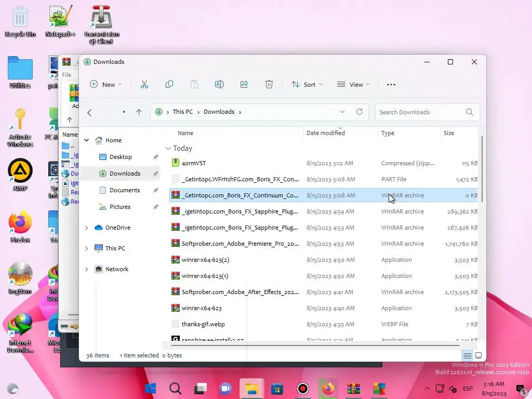Sort by Name column header
This screenshot has height=399, width=532.
[185, 133]
